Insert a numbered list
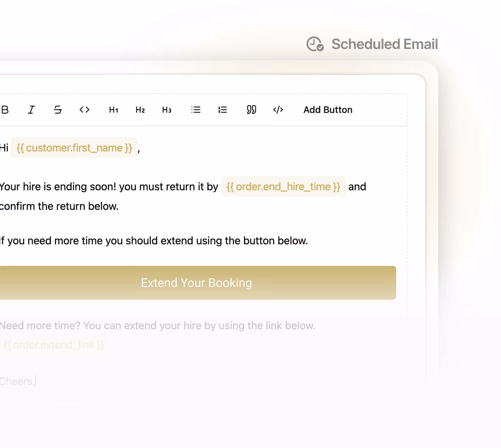501x448 pixels. pos(222,110)
